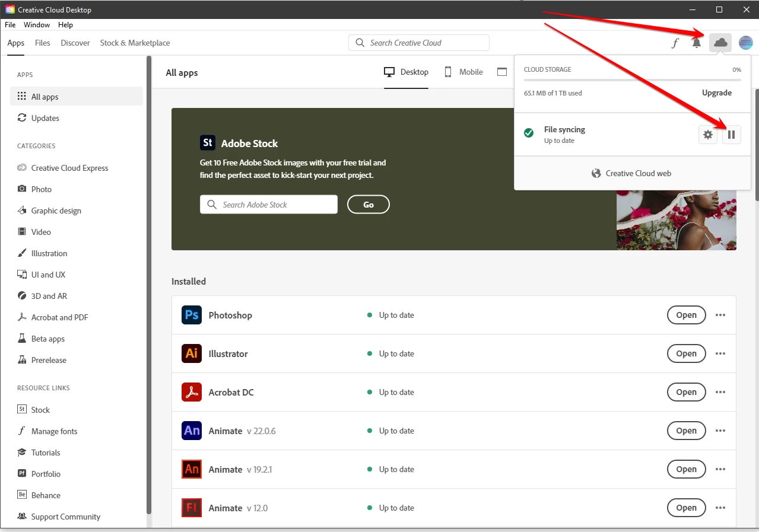759x532 pixels.
Task: Open Animate v 19.2.1 with Open button
Action: [x=687, y=469]
